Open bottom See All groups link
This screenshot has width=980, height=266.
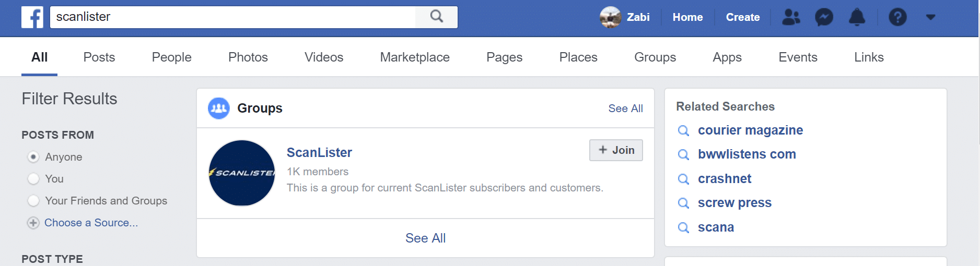[x=425, y=238]
